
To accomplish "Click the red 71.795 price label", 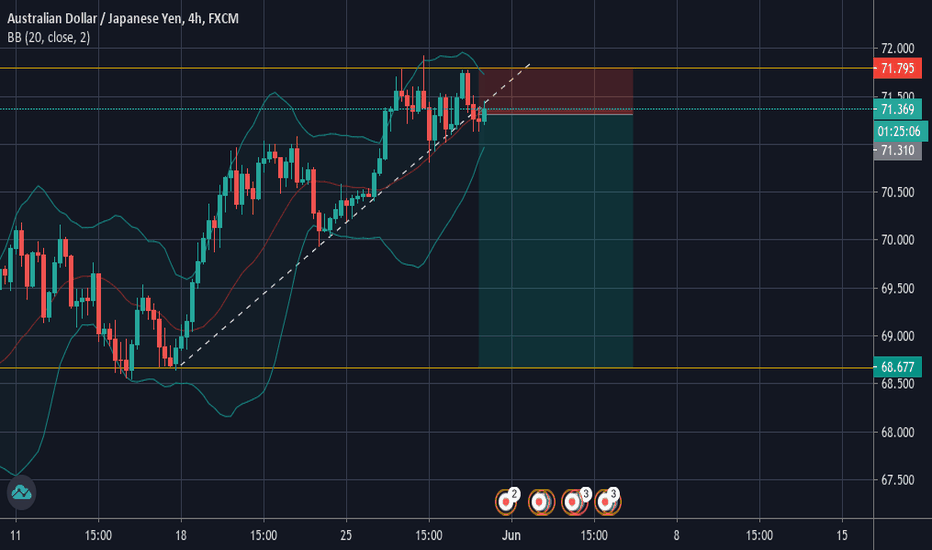I will 897,68.
